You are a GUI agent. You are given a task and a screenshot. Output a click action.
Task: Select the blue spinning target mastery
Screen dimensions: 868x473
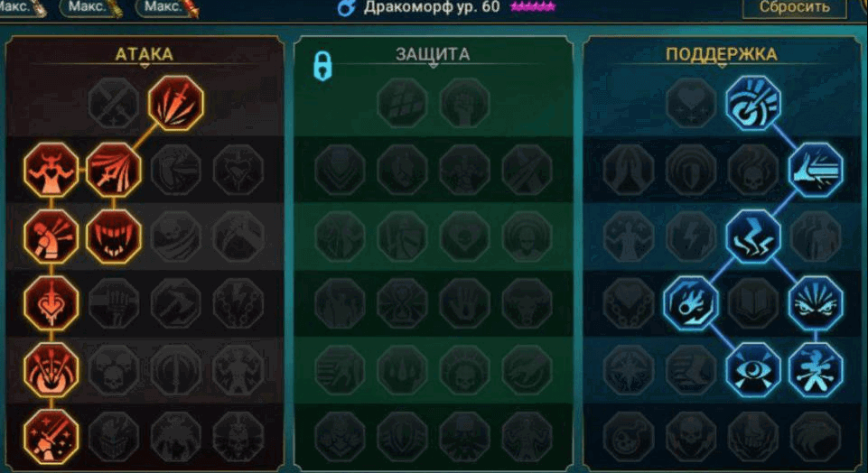pos(753,103)
